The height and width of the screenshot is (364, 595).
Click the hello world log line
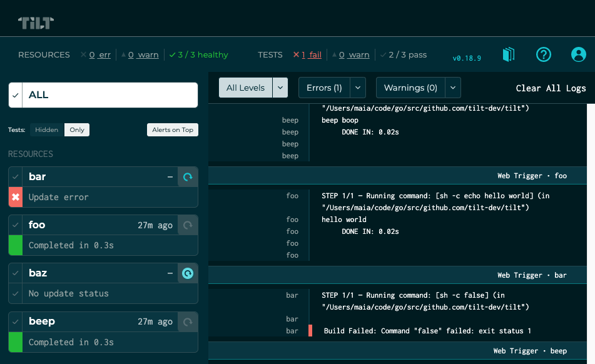coord(343,219)
